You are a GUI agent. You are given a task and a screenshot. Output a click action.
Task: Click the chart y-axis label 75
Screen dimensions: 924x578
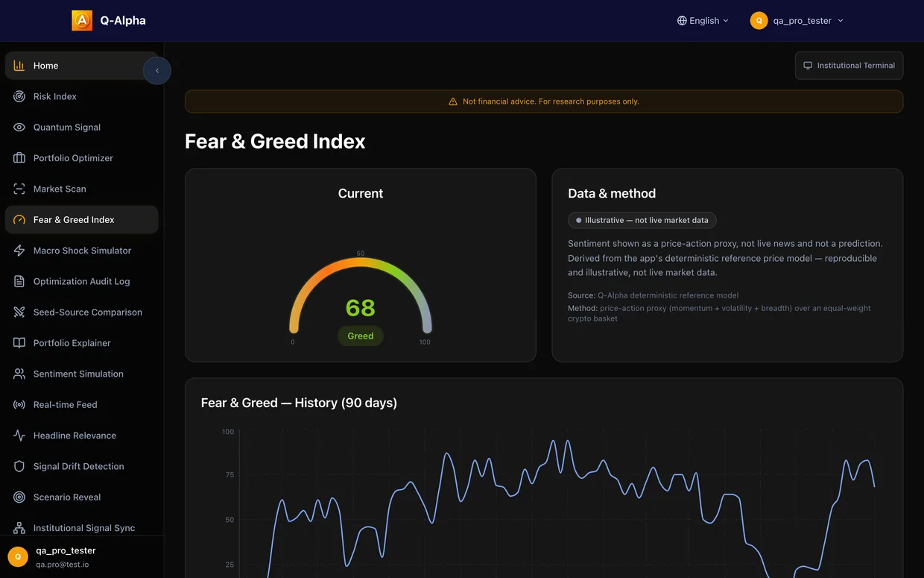(x=229, y=475)
